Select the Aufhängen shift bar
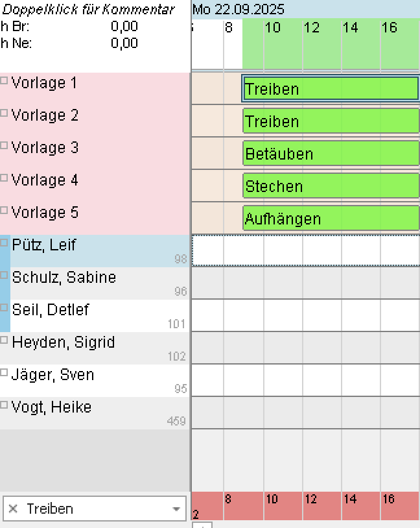 (x=331, y=219)
